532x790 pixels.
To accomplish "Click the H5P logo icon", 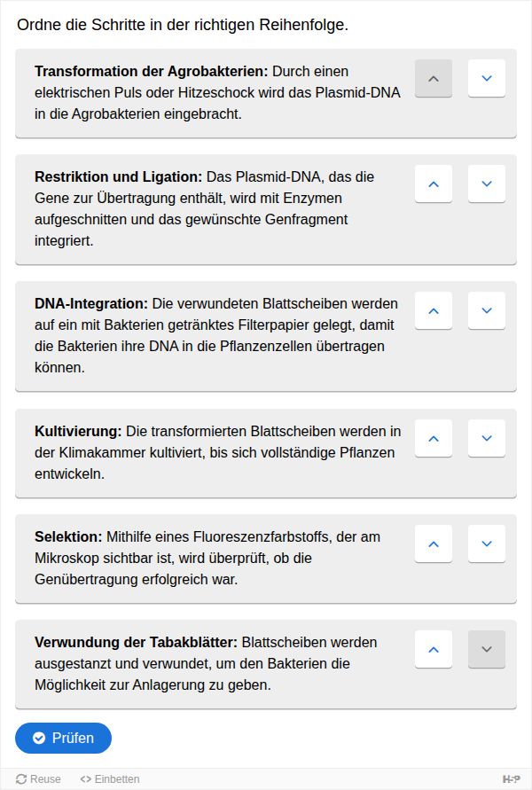I will coord(512,779).
